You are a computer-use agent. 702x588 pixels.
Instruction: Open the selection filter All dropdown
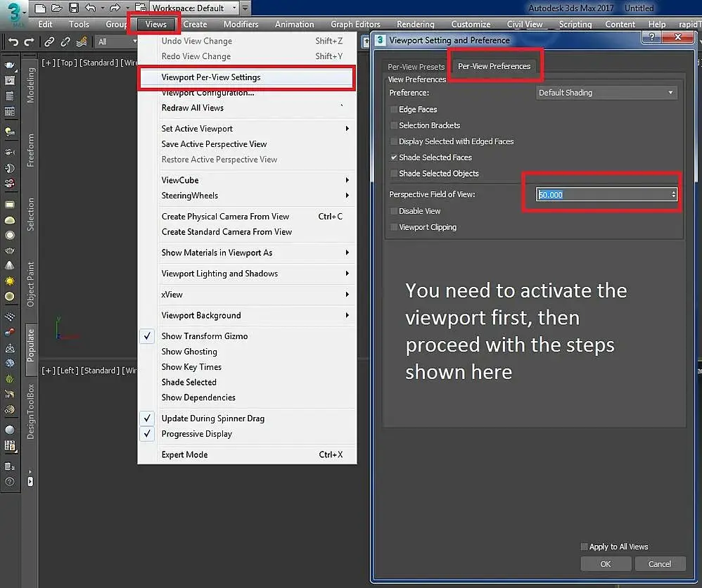click(116, 41)
